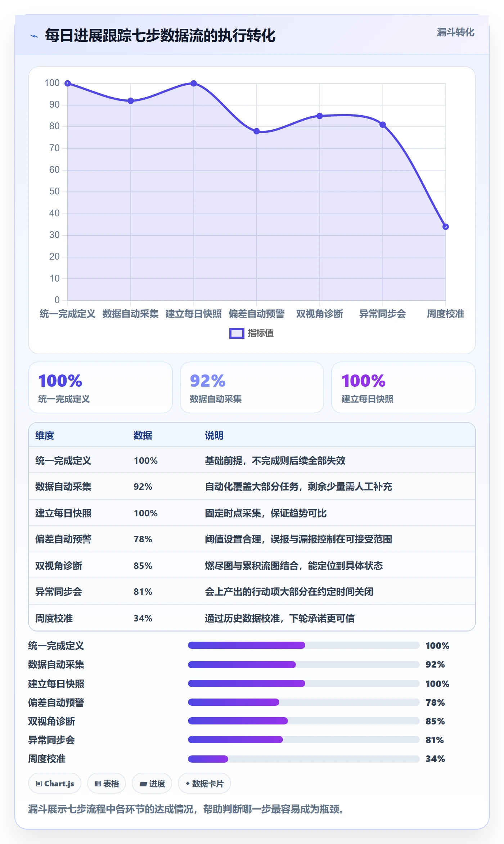Click the 周度校准 progress bar
This screenshot has height=844, width=504.
pyautogui.click(x=304, y=759)
